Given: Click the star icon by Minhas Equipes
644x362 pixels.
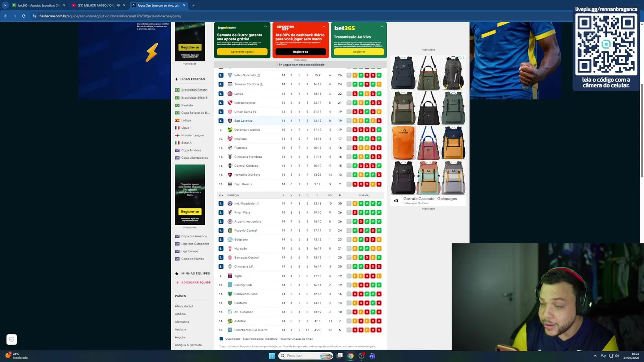Looking at the screenshot, I should coord(177,273).
